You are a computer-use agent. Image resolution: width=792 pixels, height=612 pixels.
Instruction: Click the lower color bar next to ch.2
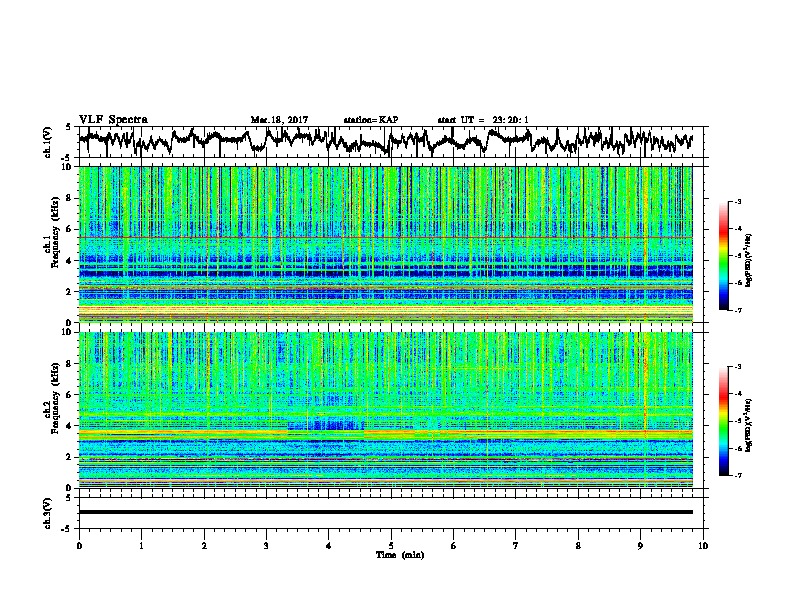pos(724,421)
